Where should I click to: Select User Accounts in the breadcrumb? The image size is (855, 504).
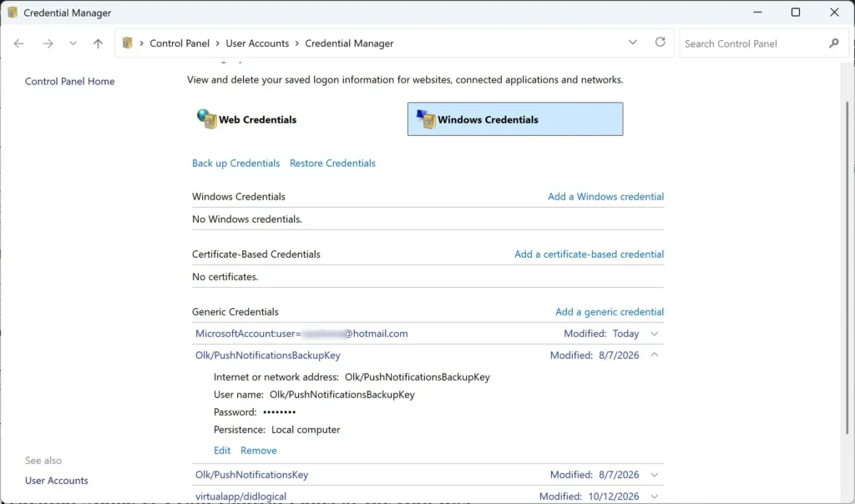[257, 43]
